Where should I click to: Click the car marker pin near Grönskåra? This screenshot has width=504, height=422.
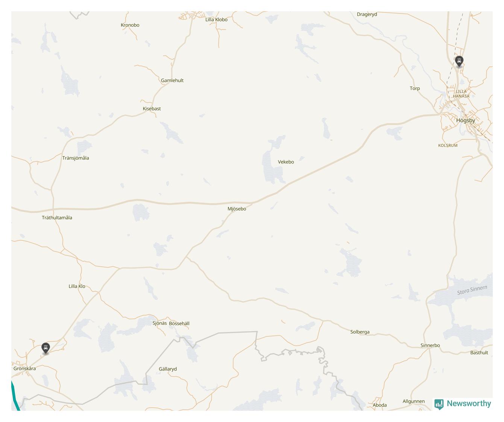click(46, 349)
